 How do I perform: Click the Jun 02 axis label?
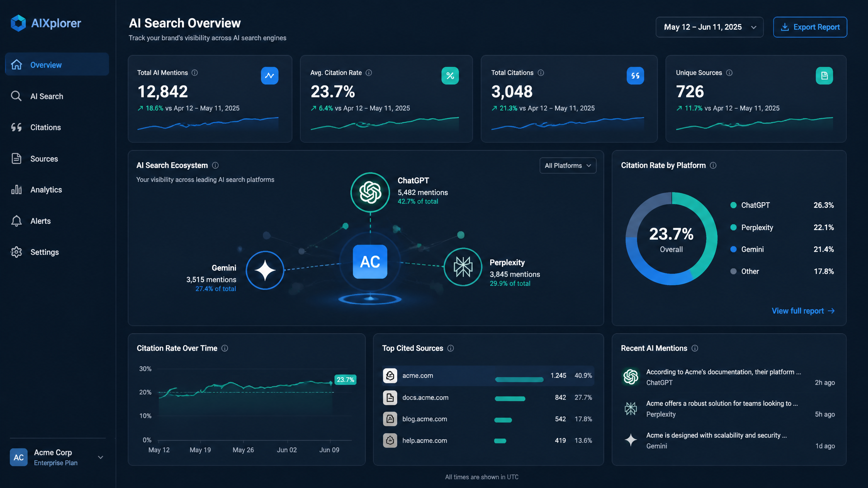pos(287,450)
